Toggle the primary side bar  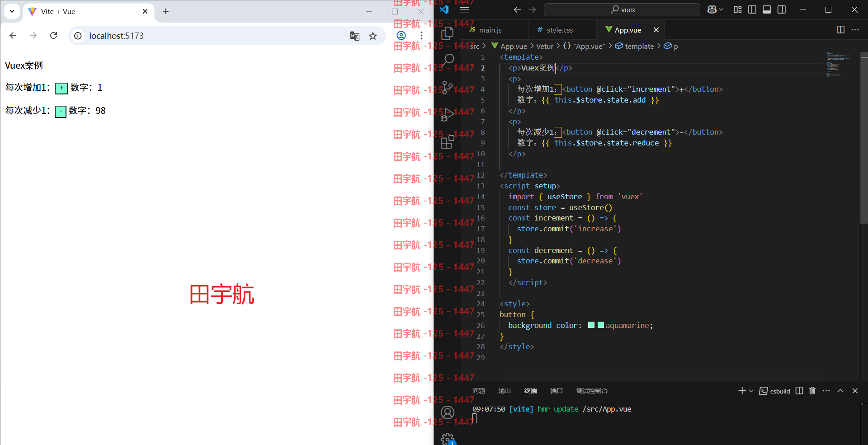[x=752, y=9]
